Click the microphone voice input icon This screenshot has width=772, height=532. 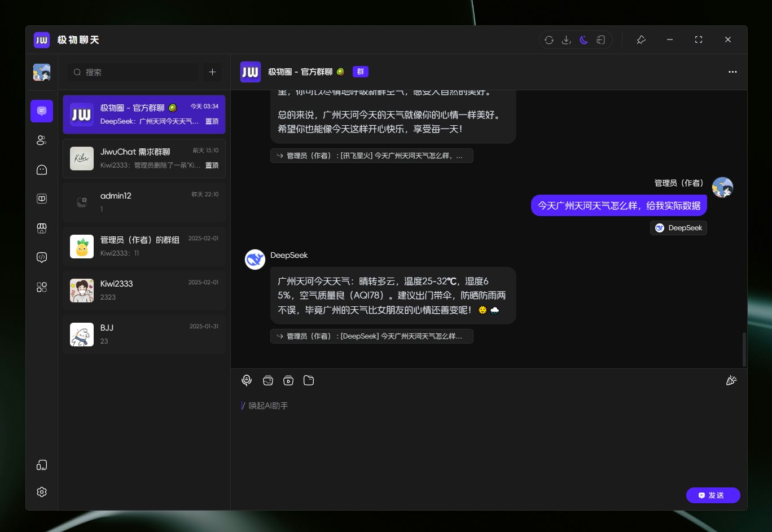click(x=247, y=380)
